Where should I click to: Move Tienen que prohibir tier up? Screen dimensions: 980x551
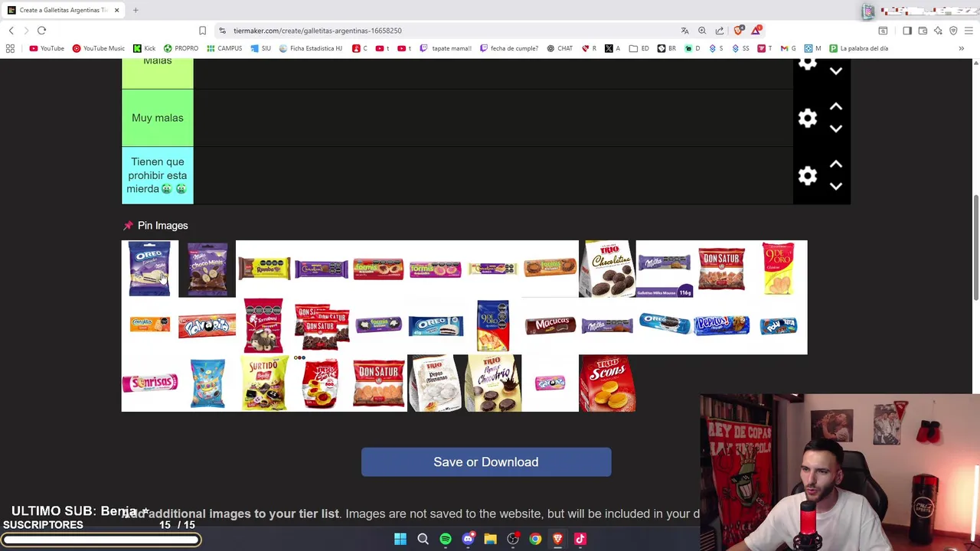coord(836,165)
